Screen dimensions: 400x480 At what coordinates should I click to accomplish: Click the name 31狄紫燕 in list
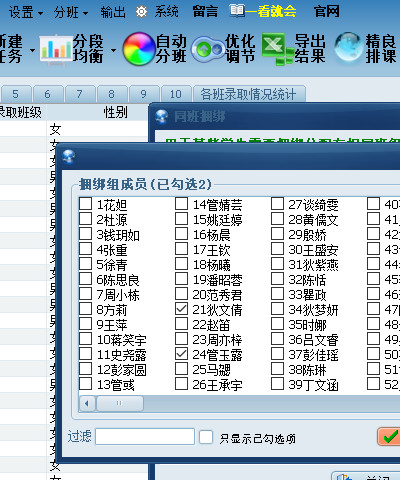coord(313,265)
